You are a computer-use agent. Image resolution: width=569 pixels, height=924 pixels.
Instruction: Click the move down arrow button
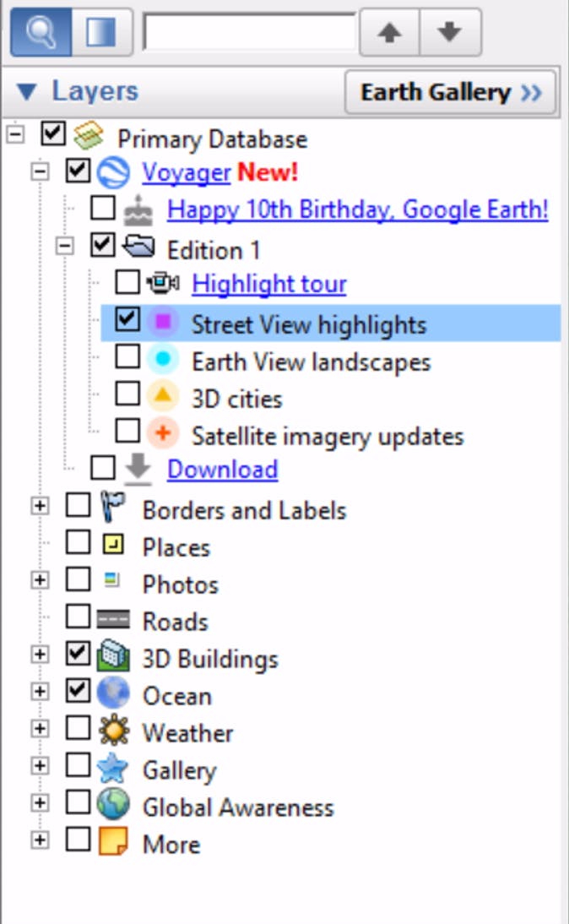450,32
